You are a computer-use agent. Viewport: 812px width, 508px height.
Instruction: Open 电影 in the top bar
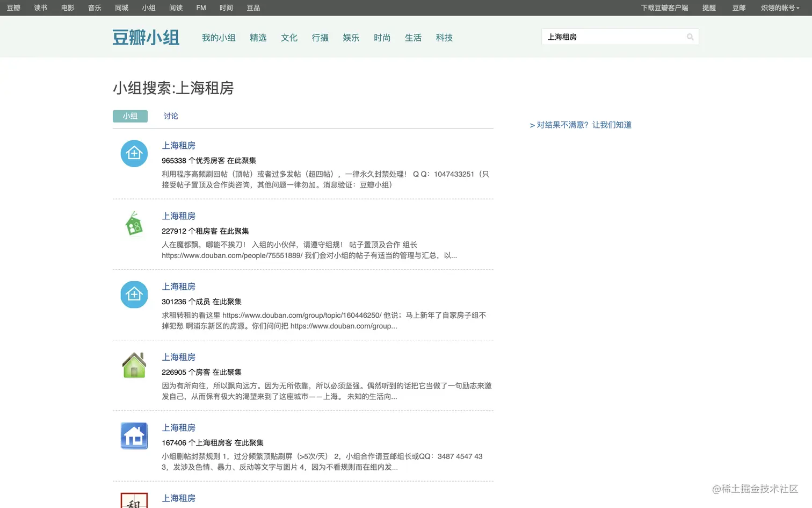tap(68, 8)
